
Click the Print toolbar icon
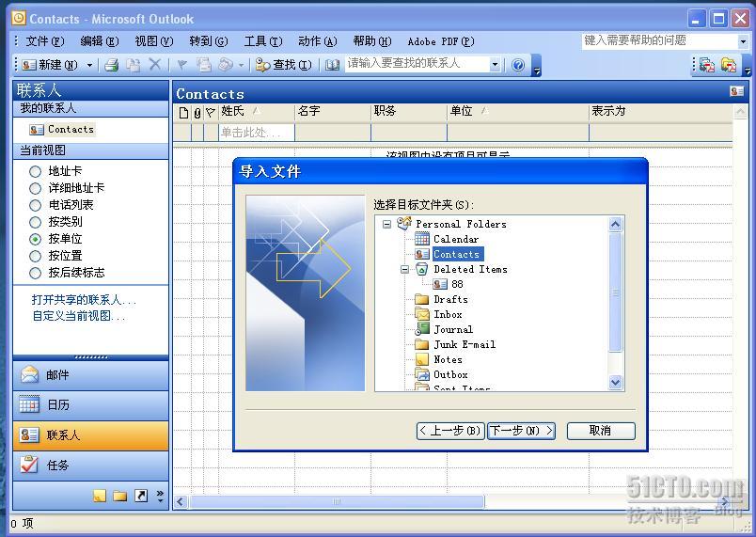[112, 65]
